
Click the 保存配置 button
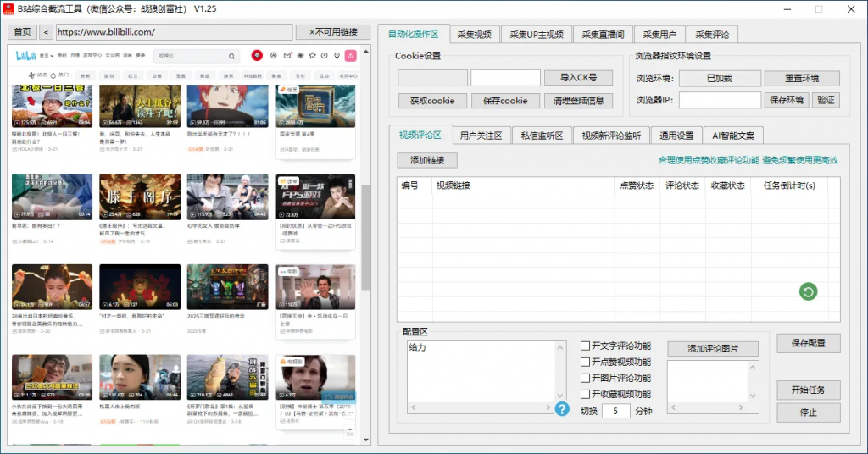808,343
